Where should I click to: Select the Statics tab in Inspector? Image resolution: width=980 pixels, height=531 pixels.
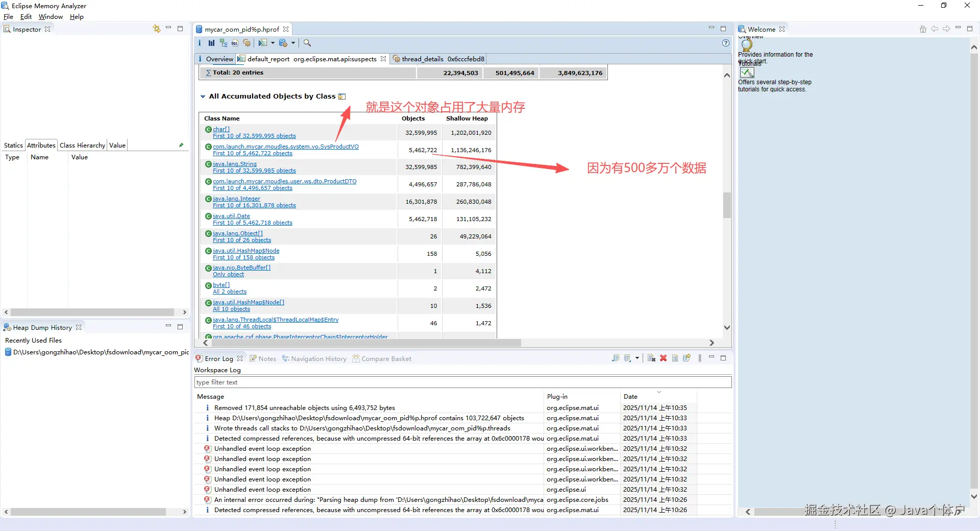pos(13,145)
